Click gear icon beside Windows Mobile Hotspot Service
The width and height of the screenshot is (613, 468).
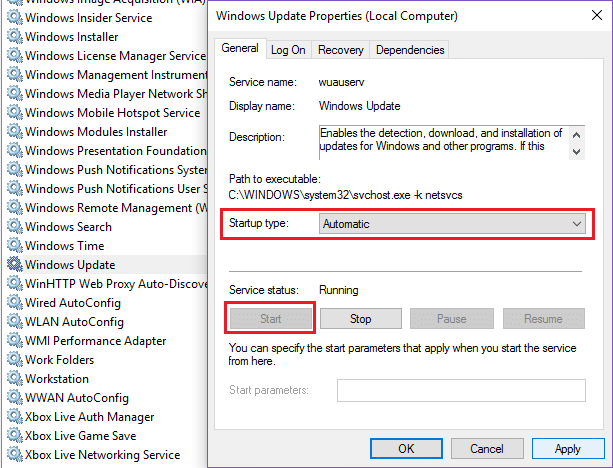(15, 112)
